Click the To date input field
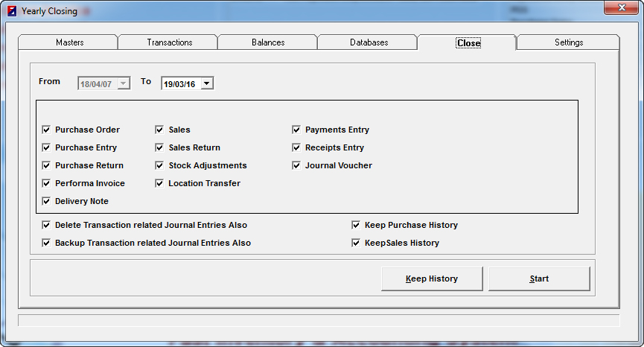644x347 pixels. click(181, 83)
